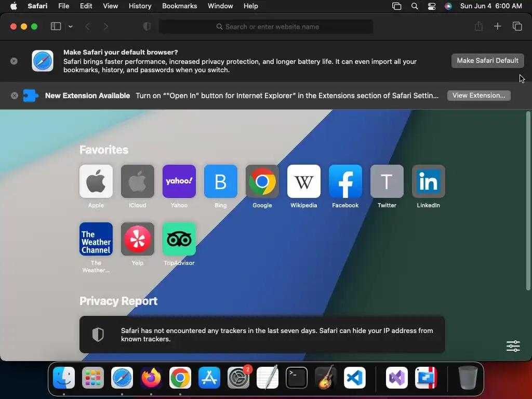Expand the sidebar tab group dropdown chevron

pyautogui.click(x=71, y=26)
